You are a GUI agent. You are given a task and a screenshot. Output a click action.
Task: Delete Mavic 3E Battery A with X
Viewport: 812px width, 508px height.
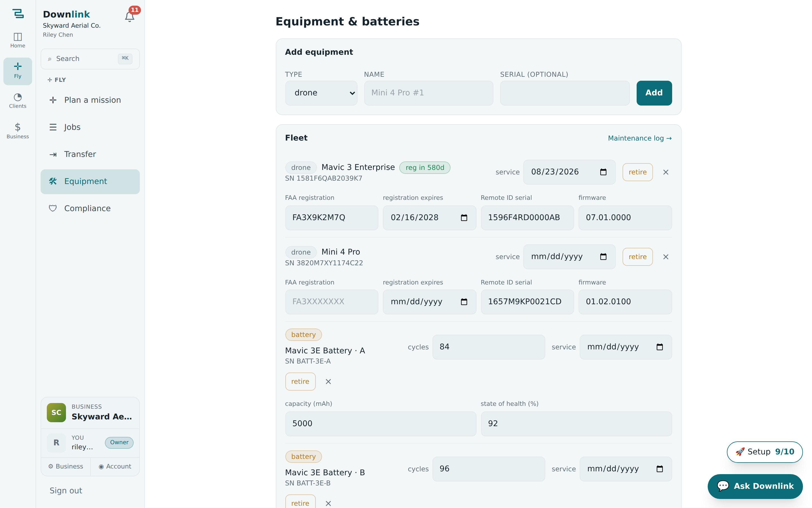(328, 381)
